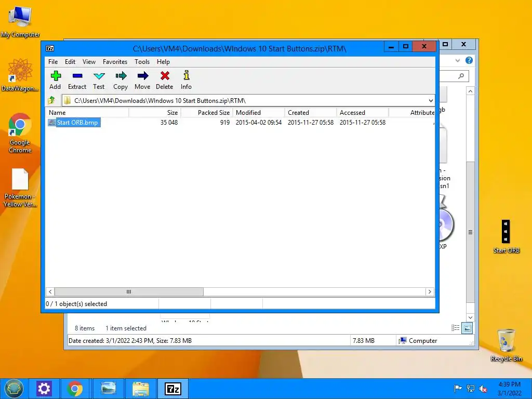Click the Explorer search magnifier icon
The height and width of the screenshot is (399, 532).
[x=461, y=76]
